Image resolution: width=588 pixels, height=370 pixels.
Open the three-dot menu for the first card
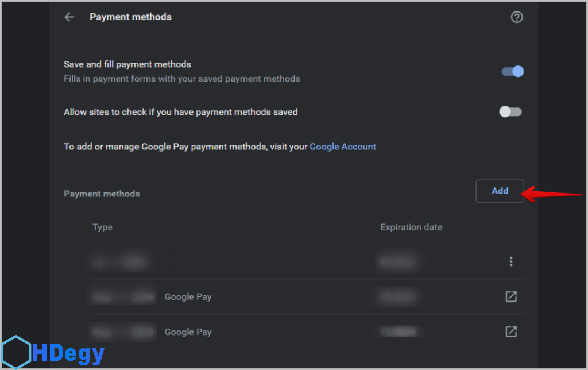(511, 262)
